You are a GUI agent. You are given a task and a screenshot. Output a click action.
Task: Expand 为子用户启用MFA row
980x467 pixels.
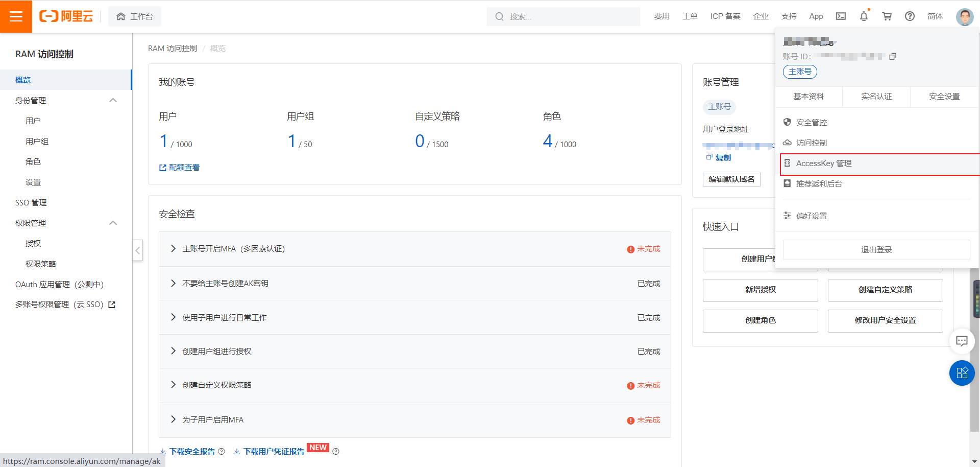[173, 419]
